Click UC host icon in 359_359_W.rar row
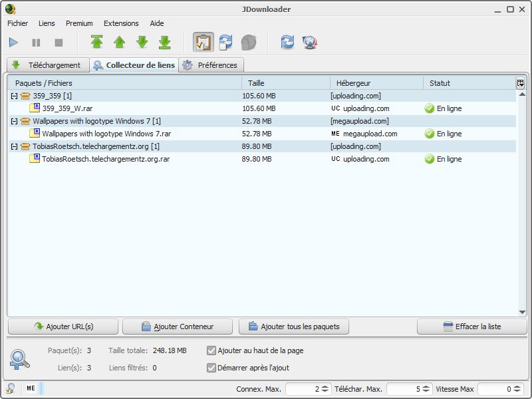The image size is (532, 399). 336,108
